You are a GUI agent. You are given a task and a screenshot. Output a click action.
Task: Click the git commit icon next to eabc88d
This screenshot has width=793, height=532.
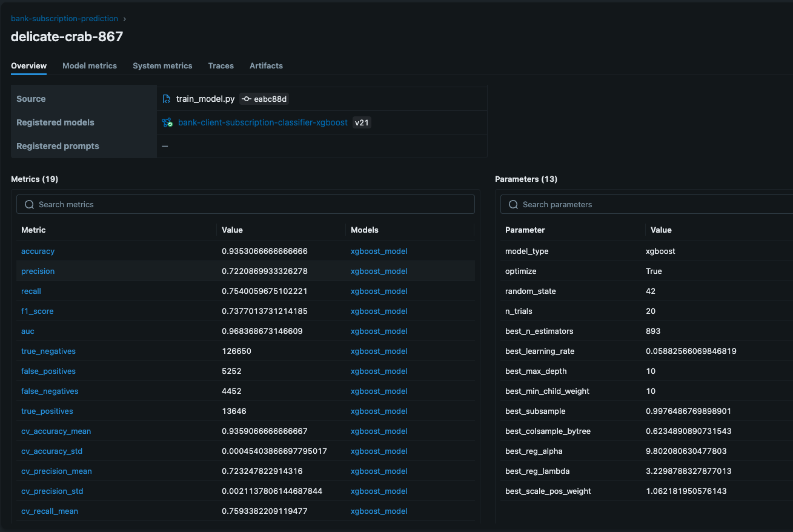pyautogui.click(x=247, y=99)
